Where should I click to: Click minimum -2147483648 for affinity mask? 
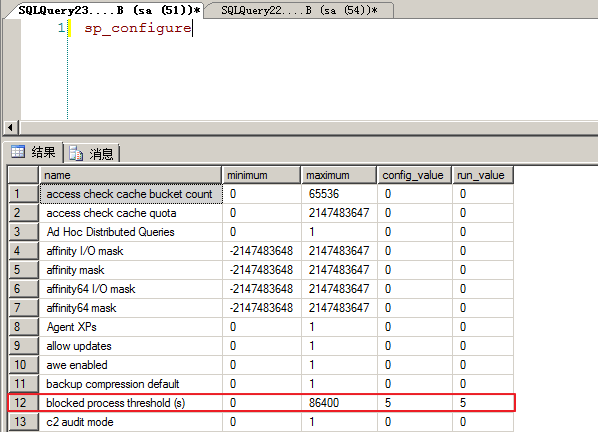262,270
